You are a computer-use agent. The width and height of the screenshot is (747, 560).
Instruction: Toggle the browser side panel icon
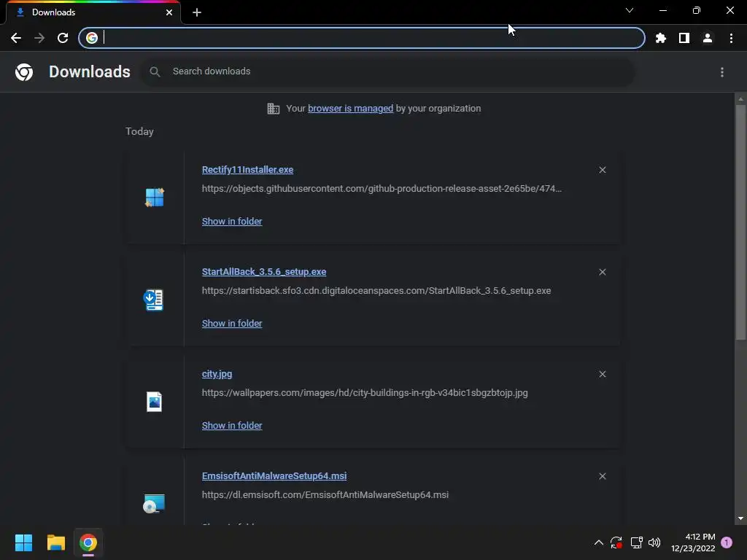pos(684,38)
